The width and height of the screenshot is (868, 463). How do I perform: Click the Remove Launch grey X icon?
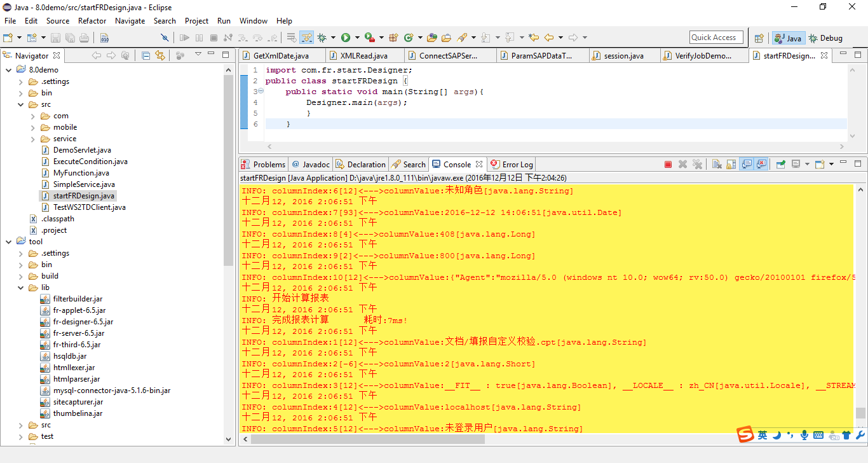[x=682, y=164]
